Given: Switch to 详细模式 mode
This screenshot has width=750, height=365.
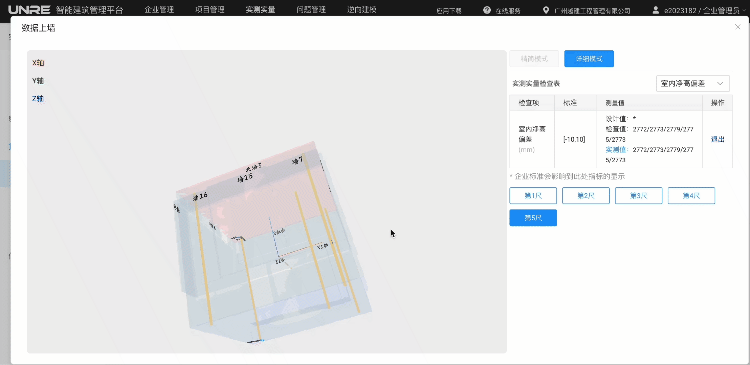Looking at the screenshot, I should click(589, 59).
